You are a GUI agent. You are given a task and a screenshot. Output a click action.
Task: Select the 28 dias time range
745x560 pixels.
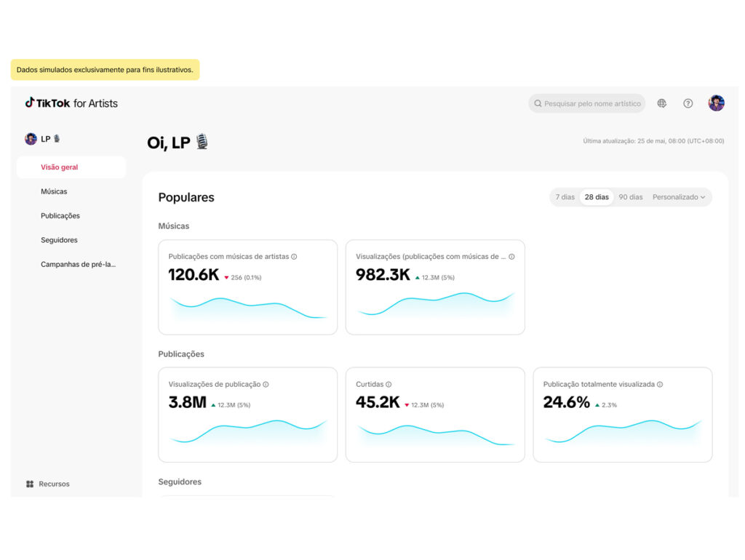point(597,197)
